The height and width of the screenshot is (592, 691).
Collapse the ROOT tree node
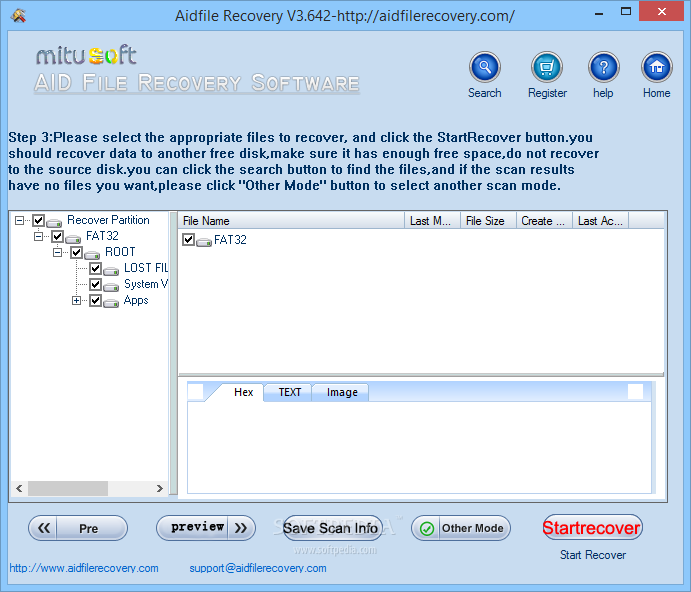(x=57, y=252)
